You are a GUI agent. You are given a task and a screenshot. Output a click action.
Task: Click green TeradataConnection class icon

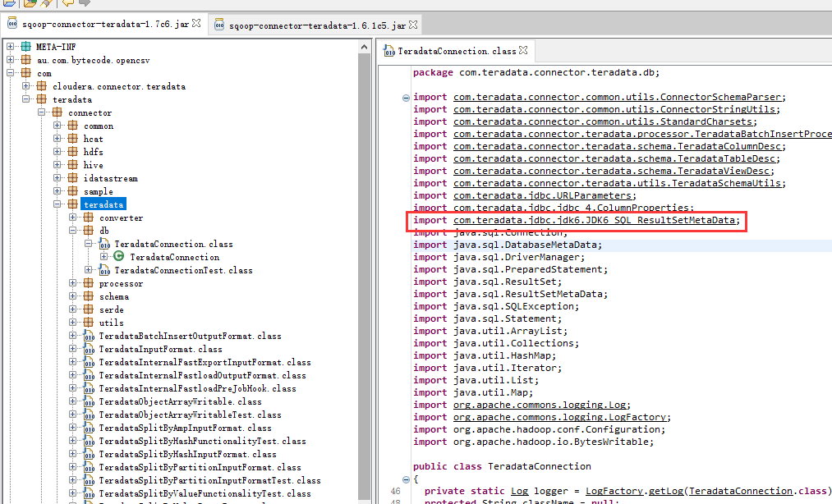[x=119, y=257]
